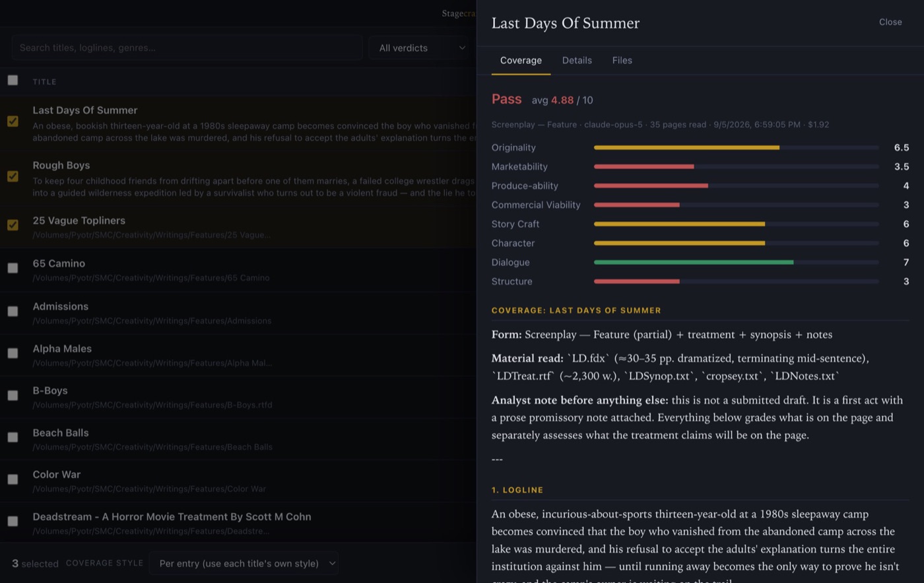Image resolution: width=924 pixels, height=583 pixels.
Task: Uncheck the 25 Vague Topliners checkbox
Action: pos(13,225)
